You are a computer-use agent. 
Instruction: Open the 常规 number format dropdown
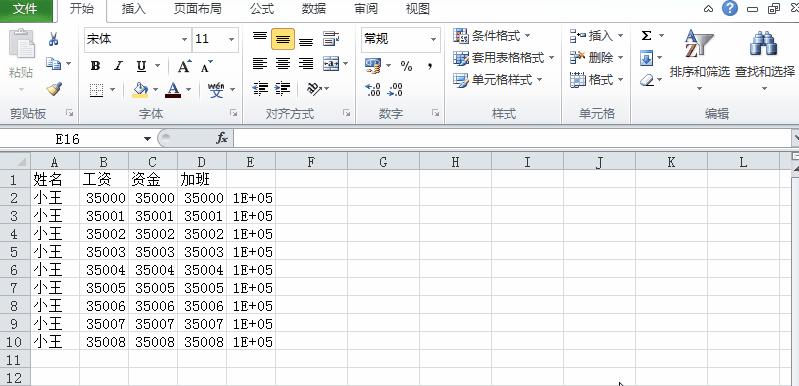(433, 39)
